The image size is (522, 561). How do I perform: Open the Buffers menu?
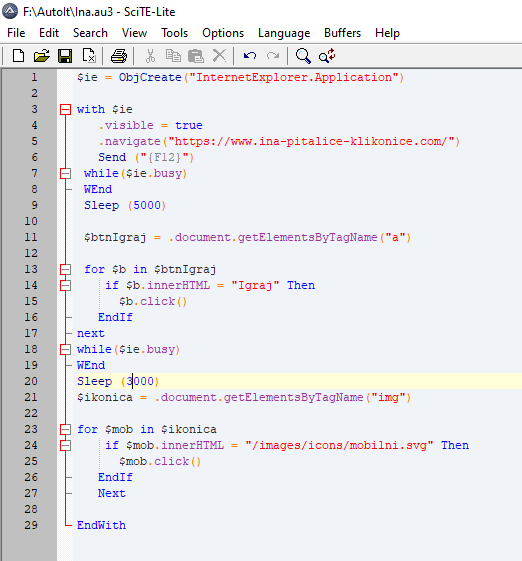(x=342, y=33)
